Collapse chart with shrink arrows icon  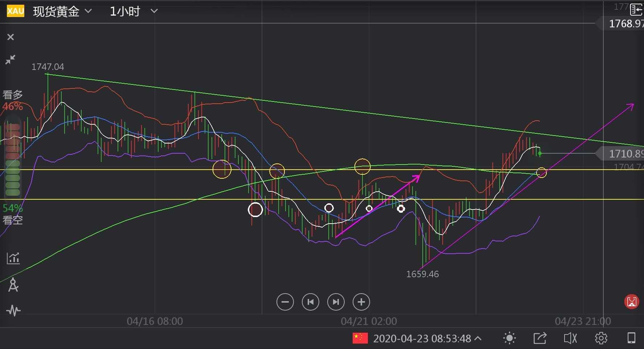pos(11,59)
